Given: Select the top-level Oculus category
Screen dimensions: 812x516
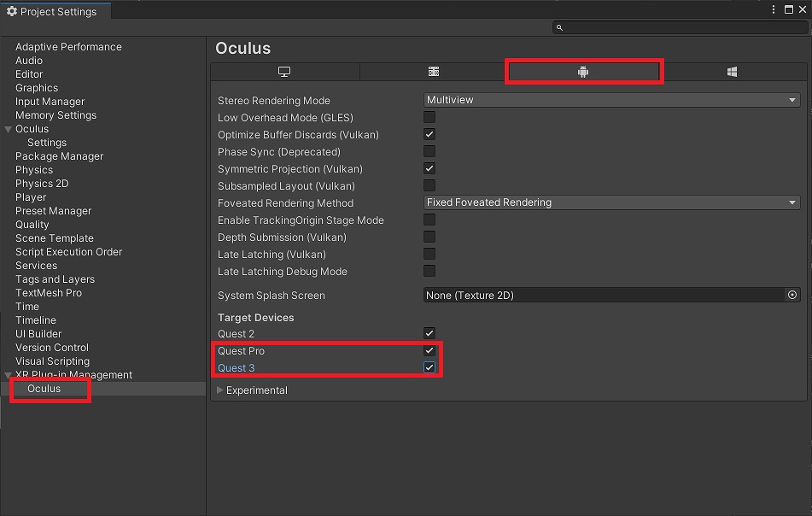Looking at the screenshot, I should click(x=32, y=129).
